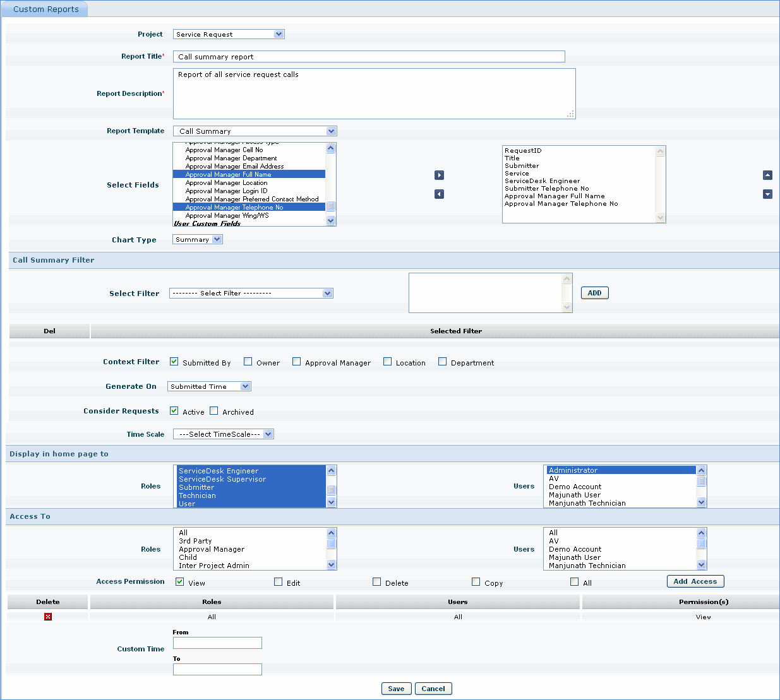This screenshot has height=700, width=780.
Task: Switch to the Custom Reports tab
Action: click(x=44, y=9)
